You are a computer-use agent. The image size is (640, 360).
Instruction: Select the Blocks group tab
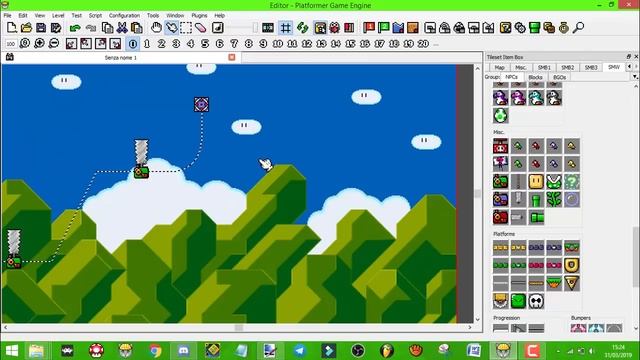(x=535, y=77)
